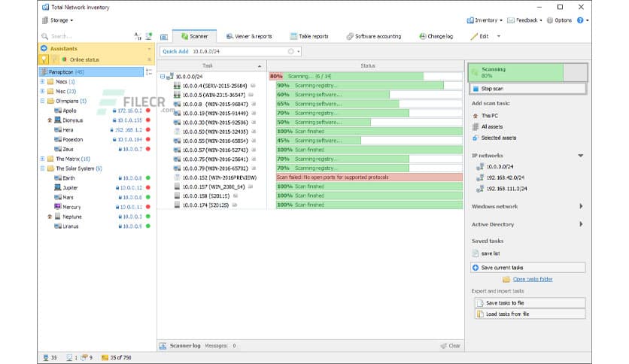The height and width of the screenshot is (364, 629).
Task: Click the blue plus icon next to Assistants
Action: [x=44, y=48]
